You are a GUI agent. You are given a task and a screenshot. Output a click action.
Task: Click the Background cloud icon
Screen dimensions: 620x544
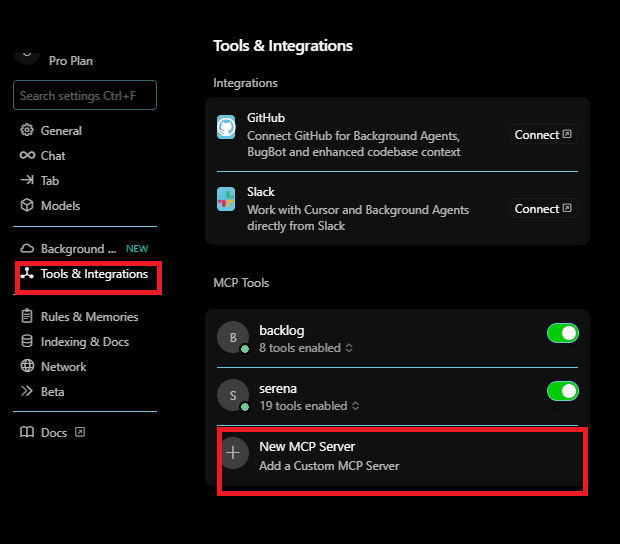point(27,248)
